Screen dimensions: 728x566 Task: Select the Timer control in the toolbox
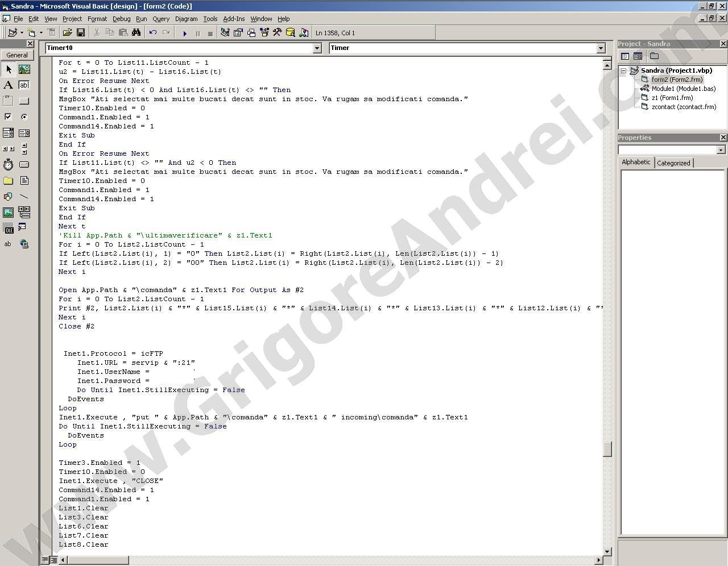(x=8, y=165)
